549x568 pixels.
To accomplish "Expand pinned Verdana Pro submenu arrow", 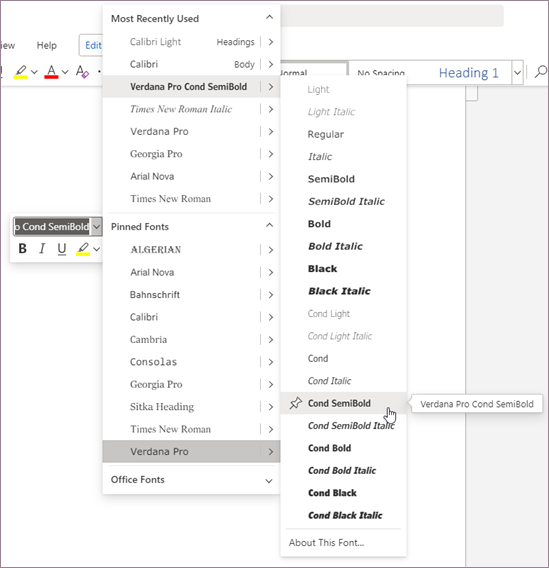I will click(x=271, y=452).
